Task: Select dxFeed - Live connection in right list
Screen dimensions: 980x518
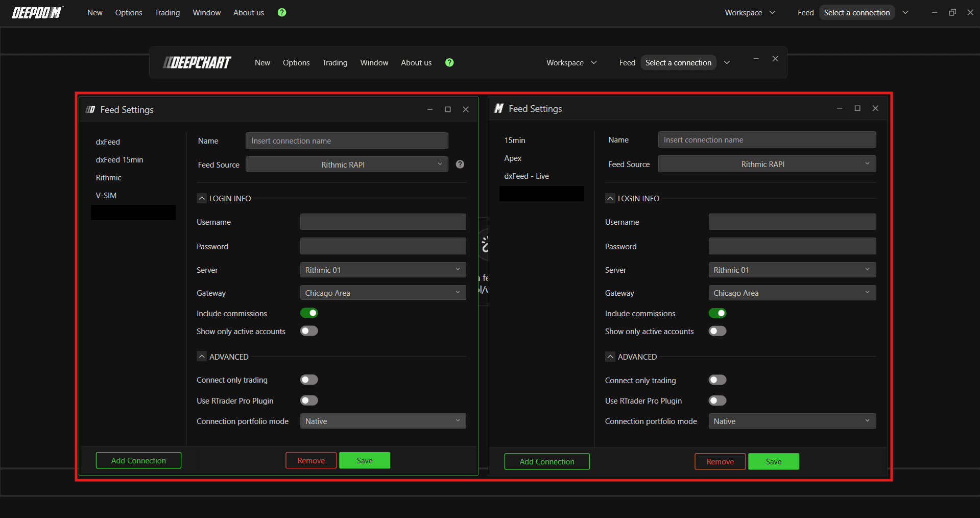Action: 527,176
